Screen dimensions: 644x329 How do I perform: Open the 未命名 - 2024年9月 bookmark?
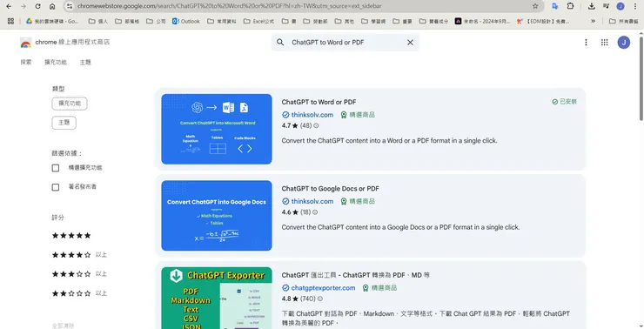483,21
